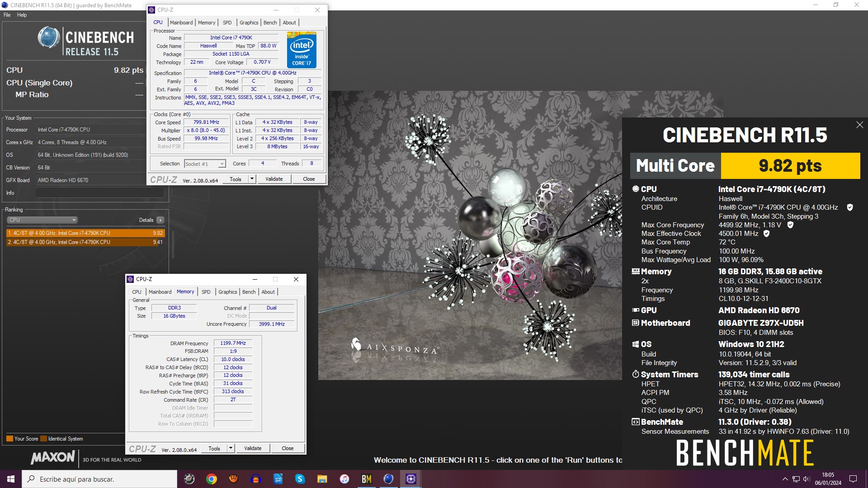
Task: Open Audacity headphones icon in taskbar
Action: pos(256,479)
